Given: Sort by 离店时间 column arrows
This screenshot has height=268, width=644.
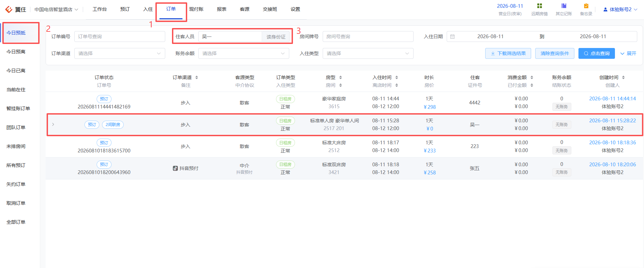Looking at the screenshot, I should 397,85.
